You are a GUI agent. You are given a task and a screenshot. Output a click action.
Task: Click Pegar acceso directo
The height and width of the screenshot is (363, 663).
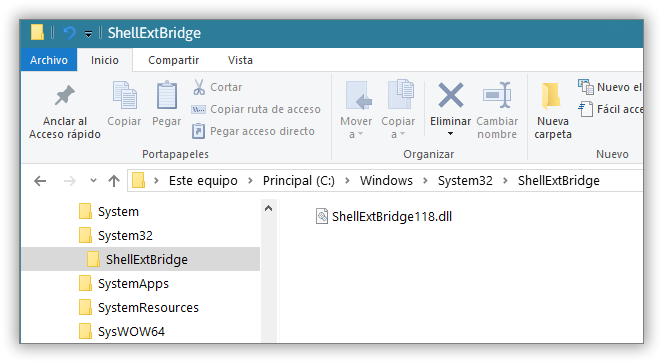pyautogui.click(x=253, y=131)
